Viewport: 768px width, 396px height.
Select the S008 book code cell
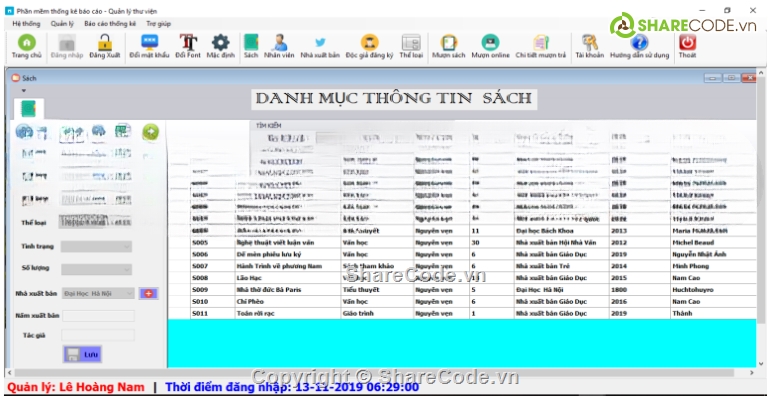point(213,278)
